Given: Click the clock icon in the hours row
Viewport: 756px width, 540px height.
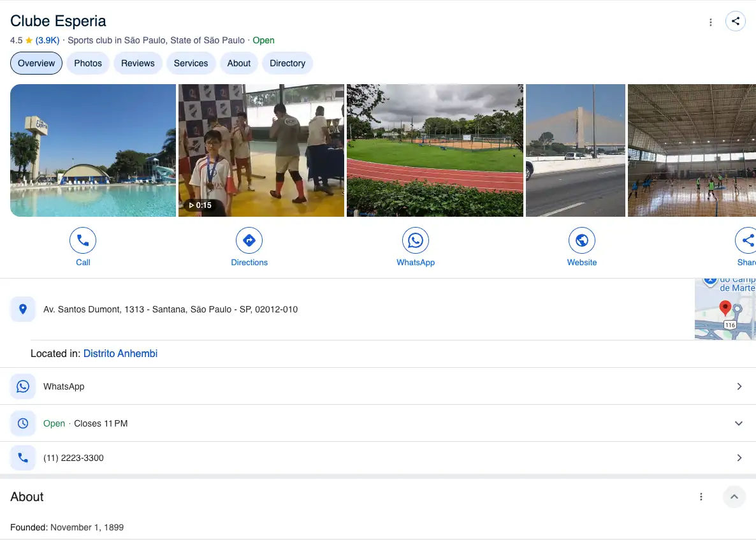Looking at the screenshot, I should pyautogui.click(x=23, y=423).
